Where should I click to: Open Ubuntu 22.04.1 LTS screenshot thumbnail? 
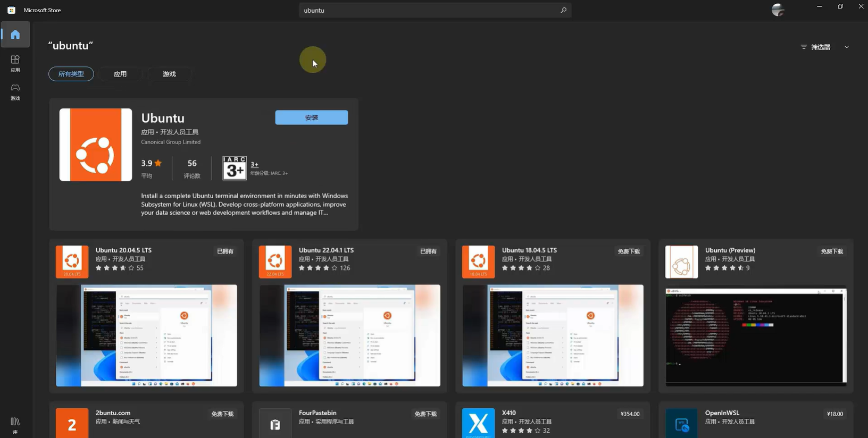pyautogui.click(x=349, y=335)
